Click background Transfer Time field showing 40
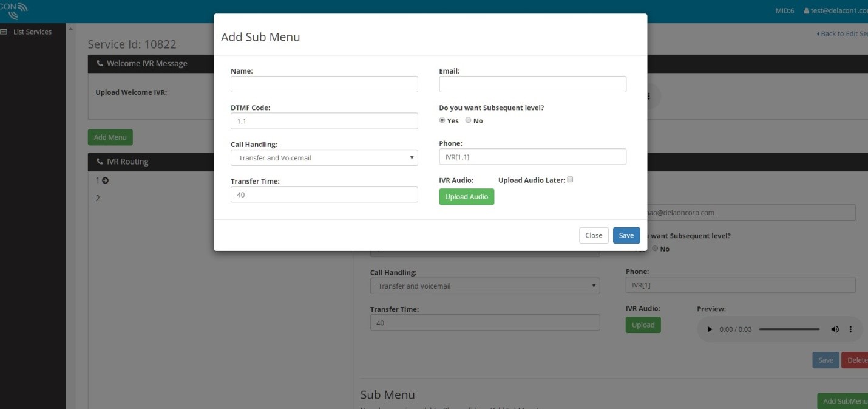The image size is (868, 409). click(x=485, y=323)
